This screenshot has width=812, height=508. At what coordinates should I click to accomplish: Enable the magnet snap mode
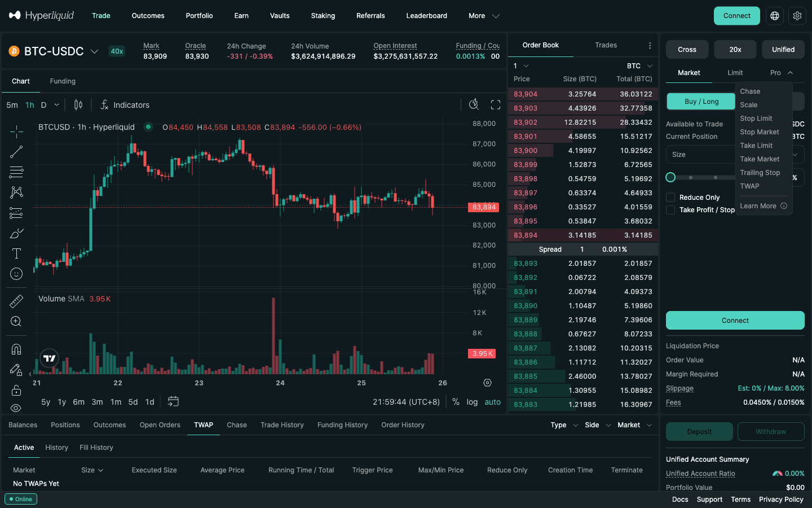(x=16, y=349)
